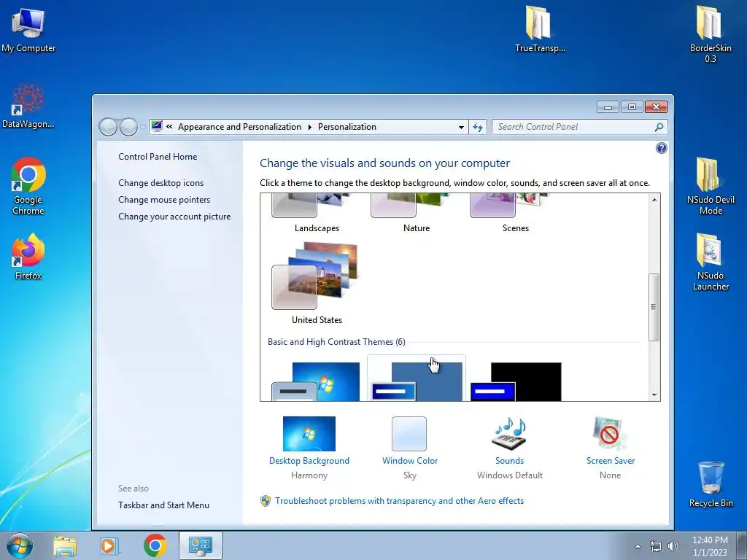Go to Appearance and Personalization breadcrumb
The width and height of the screenshot is (747, 560).
(x=239, y=127)
